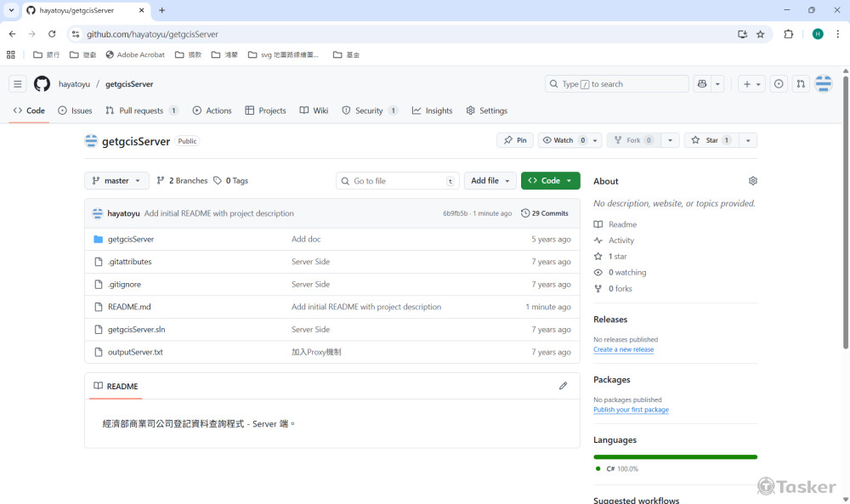The height and width of the screenshot is (504, 850).
Task: Star the getgcisServer repository
Action: [707, 140]
